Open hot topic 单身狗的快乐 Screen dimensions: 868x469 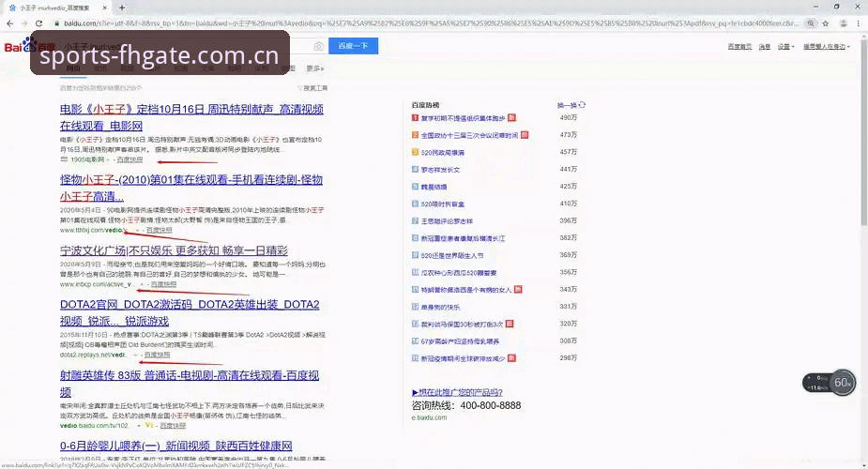click(x=440, y=307)
